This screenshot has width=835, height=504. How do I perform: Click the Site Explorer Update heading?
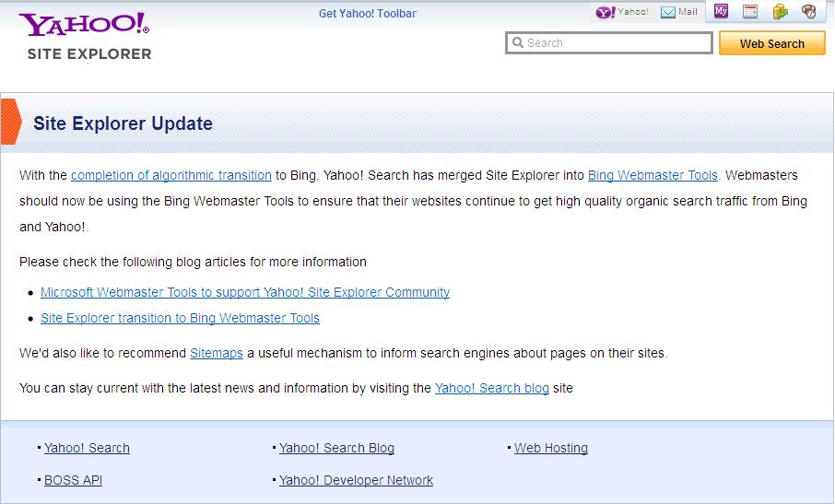click(123, 123)
